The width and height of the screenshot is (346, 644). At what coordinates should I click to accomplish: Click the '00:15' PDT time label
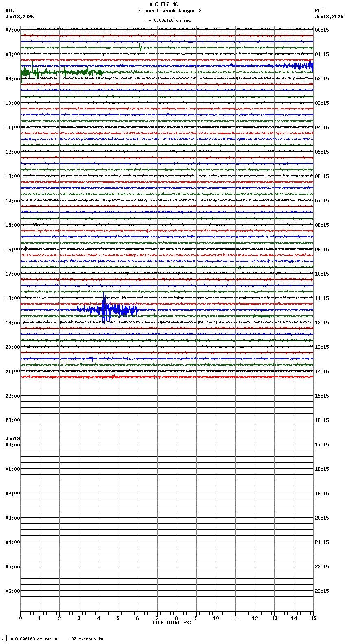tap(322, 30)
